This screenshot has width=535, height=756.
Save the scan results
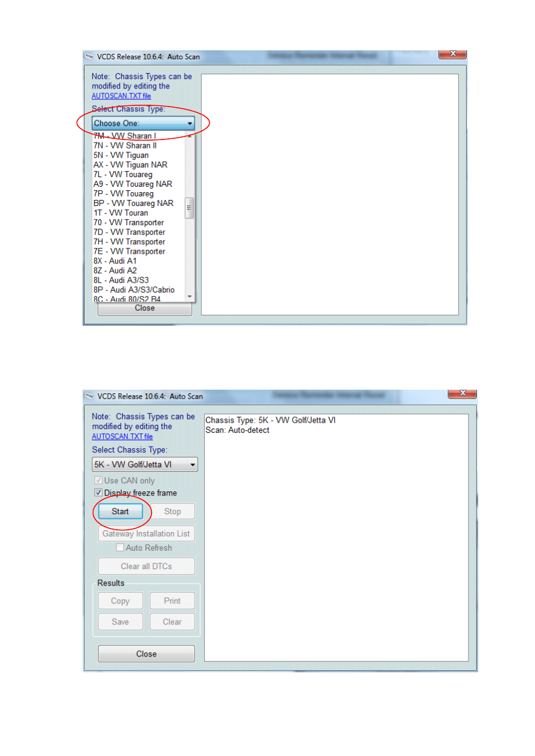(120, 622)
